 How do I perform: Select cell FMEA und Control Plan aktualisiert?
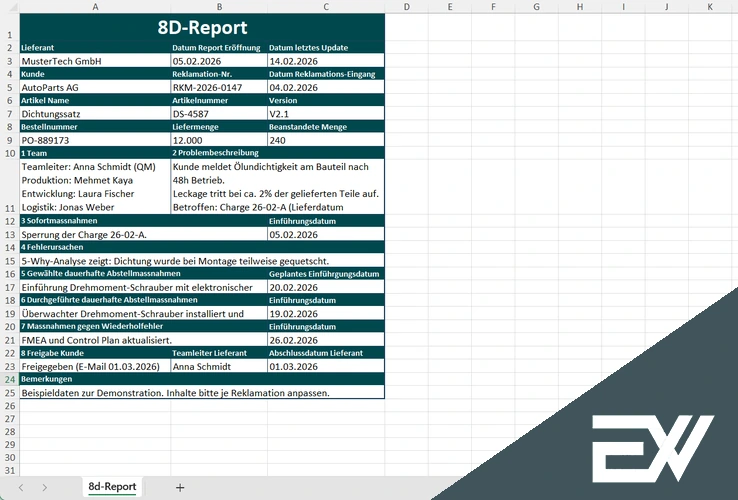(144, 339)
